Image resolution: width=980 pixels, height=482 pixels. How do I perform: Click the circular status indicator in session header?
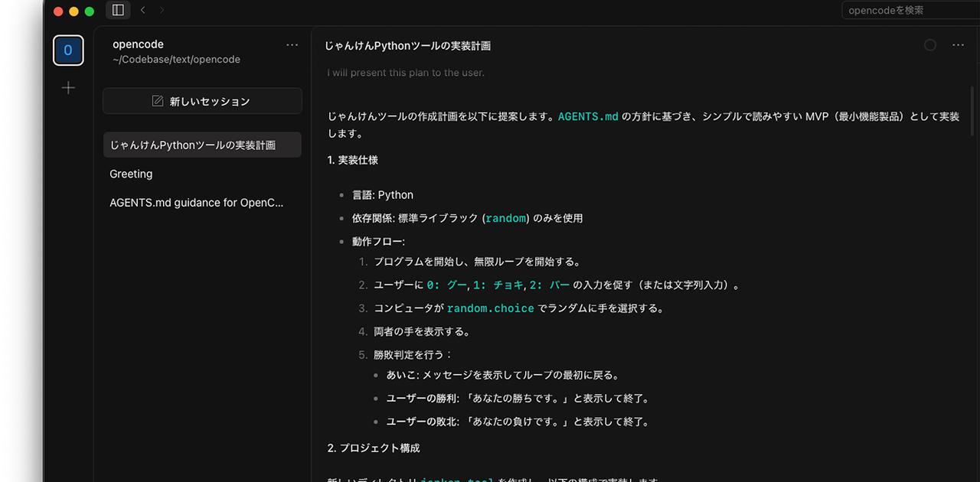click(x=930, y=45)
